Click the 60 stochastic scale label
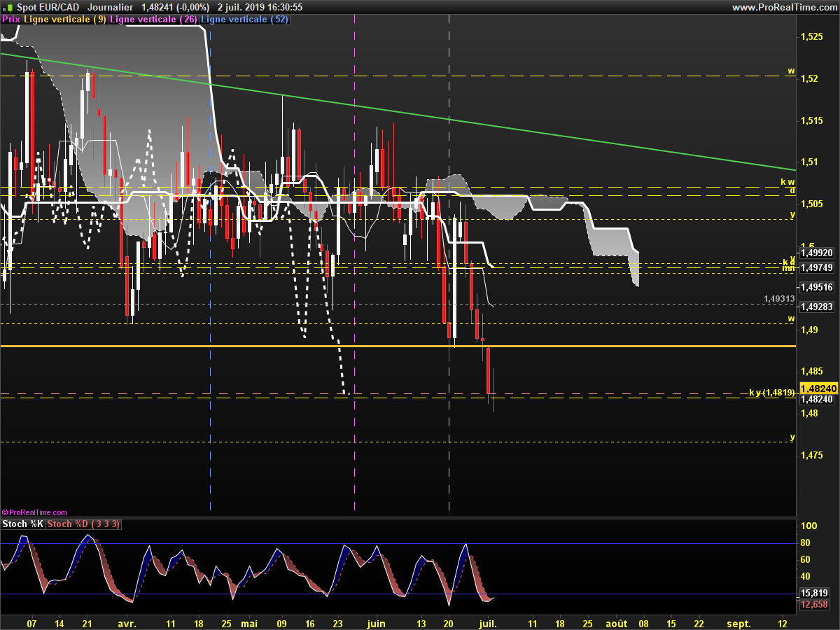The image size is (840, 630). point(806,560)
